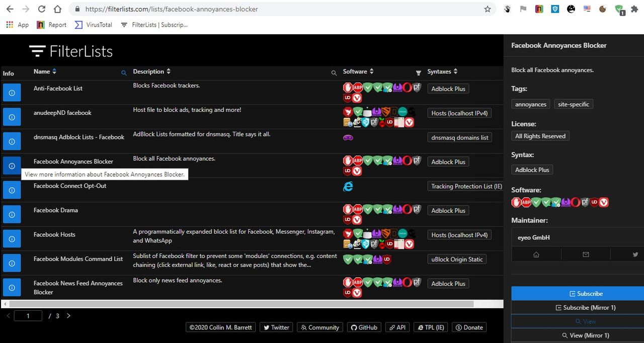Image resolution: width=644 pixels, height=343 pixels.
Task: Go to browser home page
Action: point(57,9)
